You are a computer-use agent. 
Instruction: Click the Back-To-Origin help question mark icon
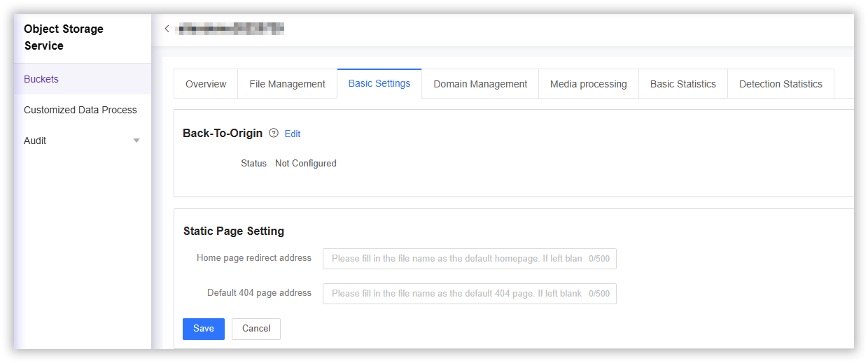(274, 133)
